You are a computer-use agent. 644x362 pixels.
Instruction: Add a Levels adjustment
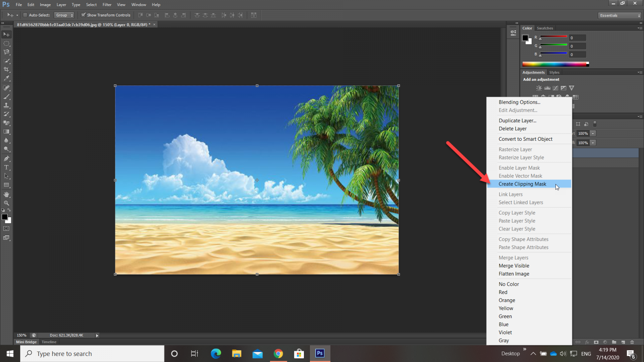point(547,88)
